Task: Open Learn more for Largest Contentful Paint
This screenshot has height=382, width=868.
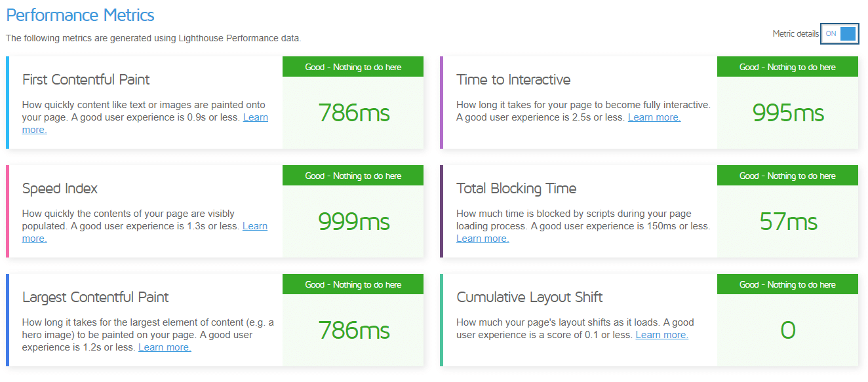Action: [x=164, y=347]
